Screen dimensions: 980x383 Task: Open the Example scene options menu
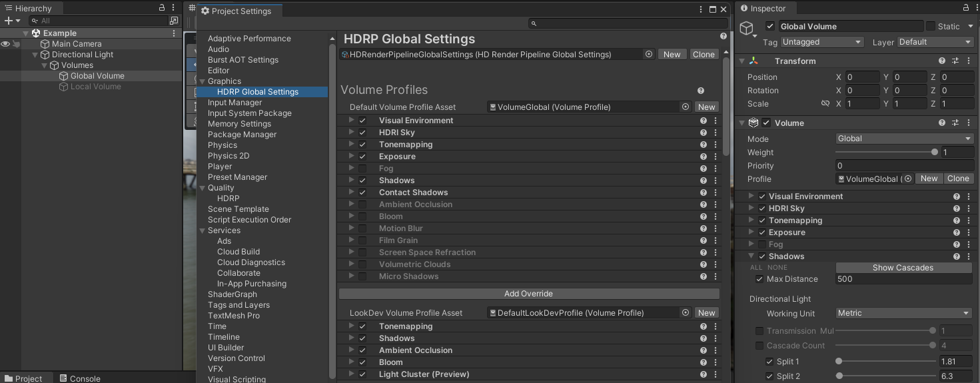pyautogui.click(x=175, y=33)
